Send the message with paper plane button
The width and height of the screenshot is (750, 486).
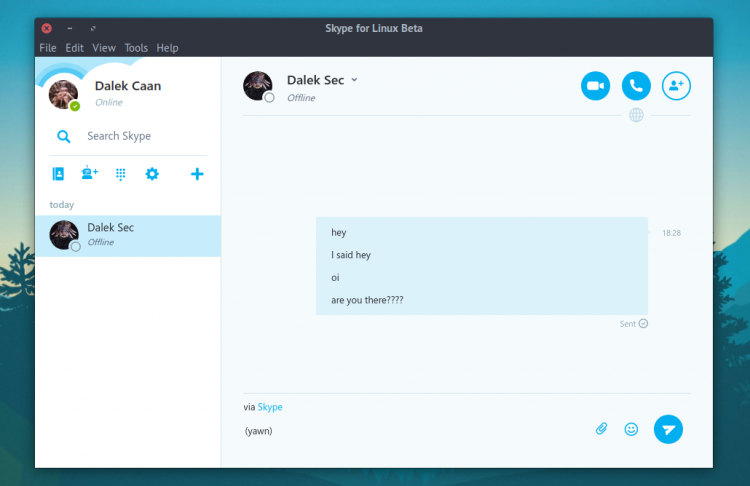[668, 429]
